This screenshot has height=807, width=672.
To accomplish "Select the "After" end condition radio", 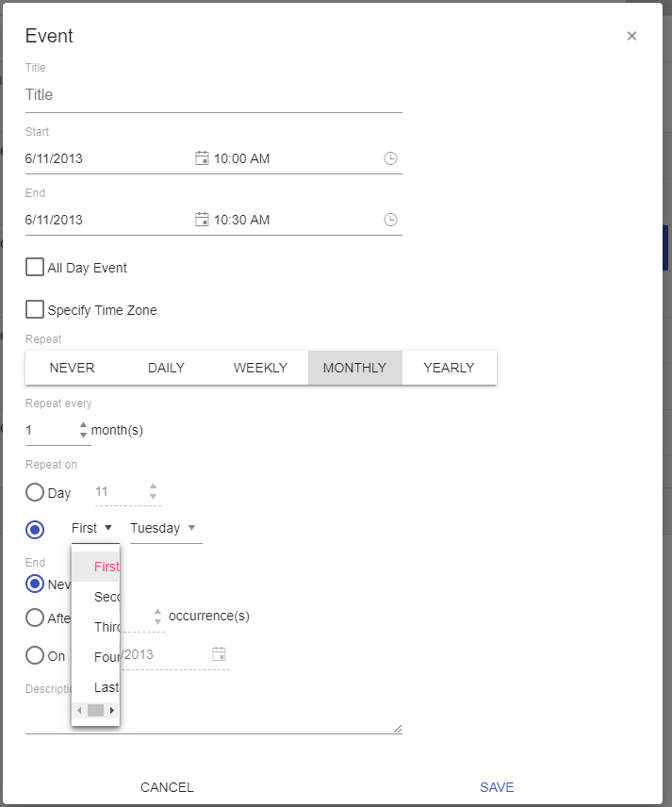I will pos(35,618).
